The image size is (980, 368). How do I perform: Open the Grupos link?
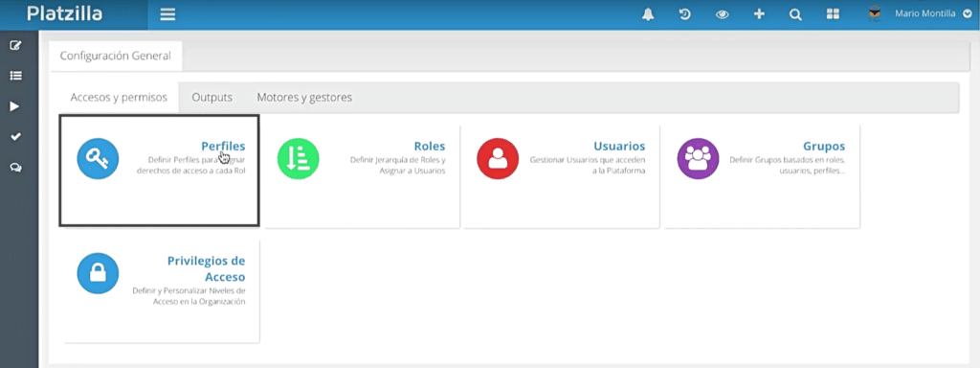[824, 146]
